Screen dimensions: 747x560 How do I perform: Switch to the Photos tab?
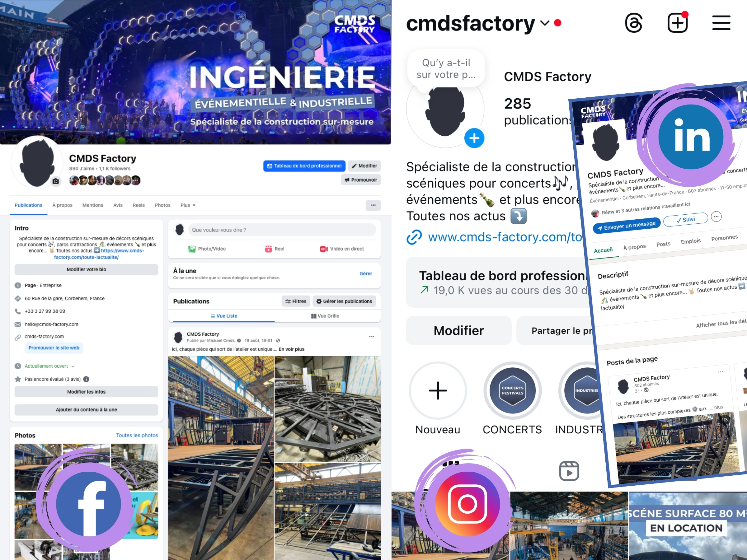click(162, 205)
